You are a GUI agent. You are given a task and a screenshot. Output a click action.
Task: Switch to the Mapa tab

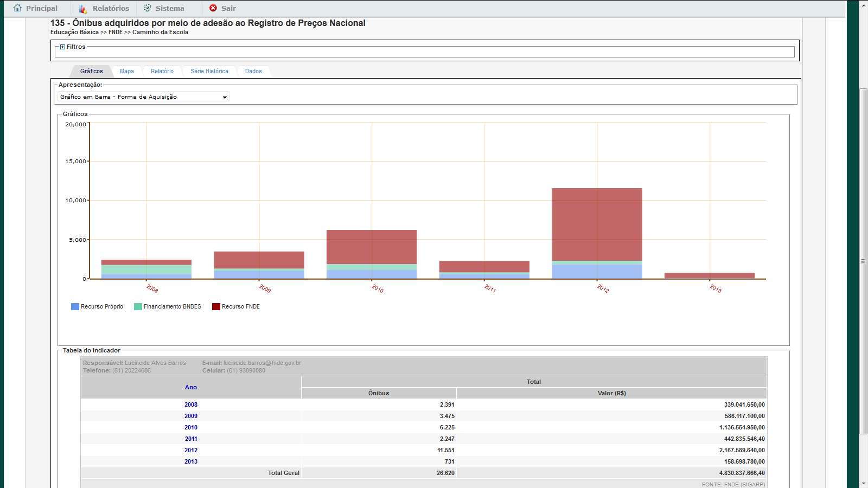(127, 71)
